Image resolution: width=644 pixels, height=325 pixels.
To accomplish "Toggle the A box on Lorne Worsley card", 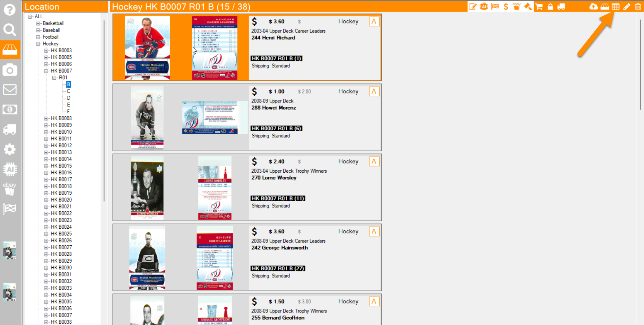I will (374, 161).
